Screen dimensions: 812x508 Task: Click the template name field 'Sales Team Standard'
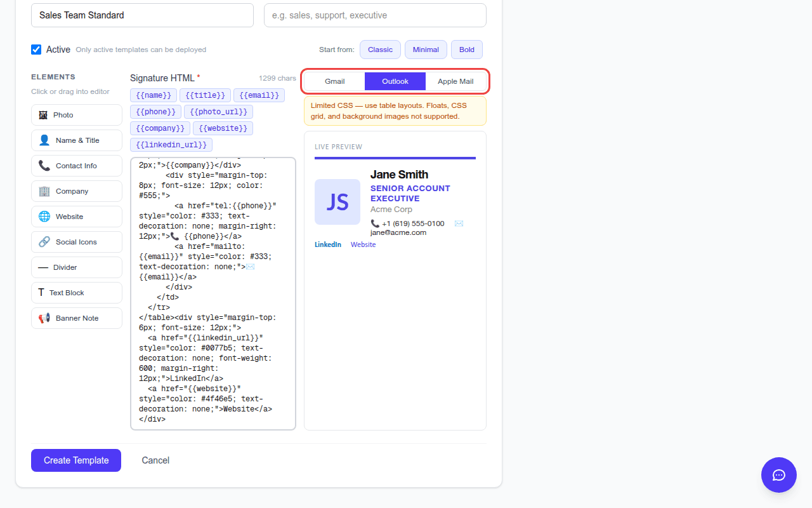(x=142, y=15)
